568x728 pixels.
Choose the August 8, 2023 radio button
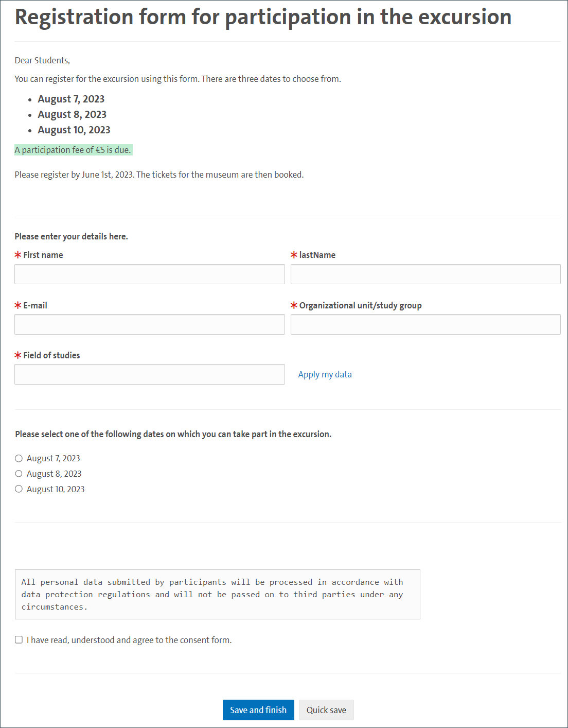point(19,474)
